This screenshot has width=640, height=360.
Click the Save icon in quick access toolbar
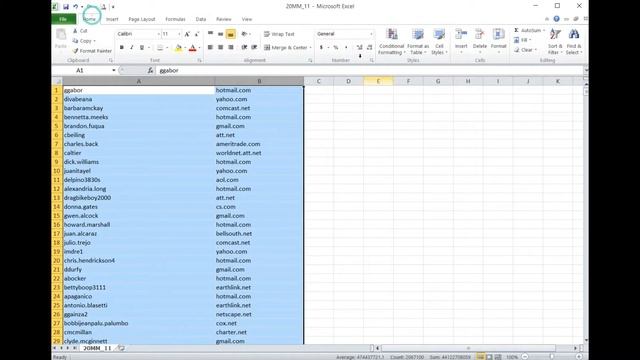66,7
